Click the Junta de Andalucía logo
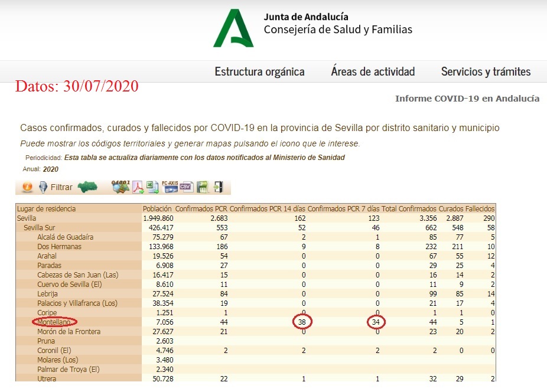Image resolution: width=547 pixels, height=392 pixels. coord(233,28)
